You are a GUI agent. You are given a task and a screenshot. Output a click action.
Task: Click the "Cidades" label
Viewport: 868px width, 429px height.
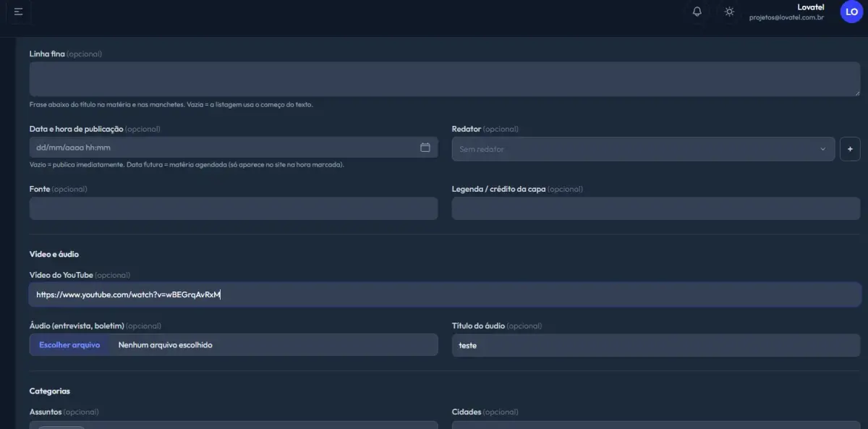pos(467,412)
